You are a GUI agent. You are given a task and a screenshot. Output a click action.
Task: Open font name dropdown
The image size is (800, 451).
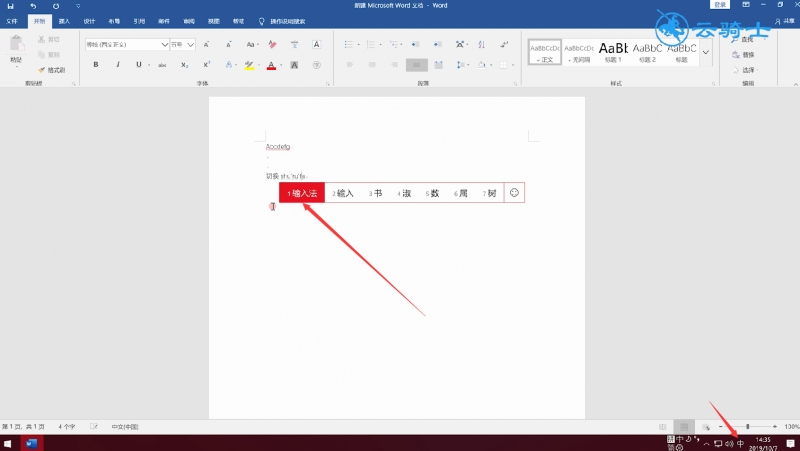[x=165, y=44]
